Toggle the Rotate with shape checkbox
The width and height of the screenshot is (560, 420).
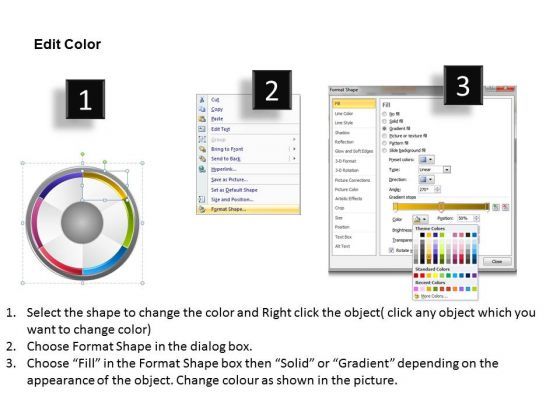click(391, 250)
